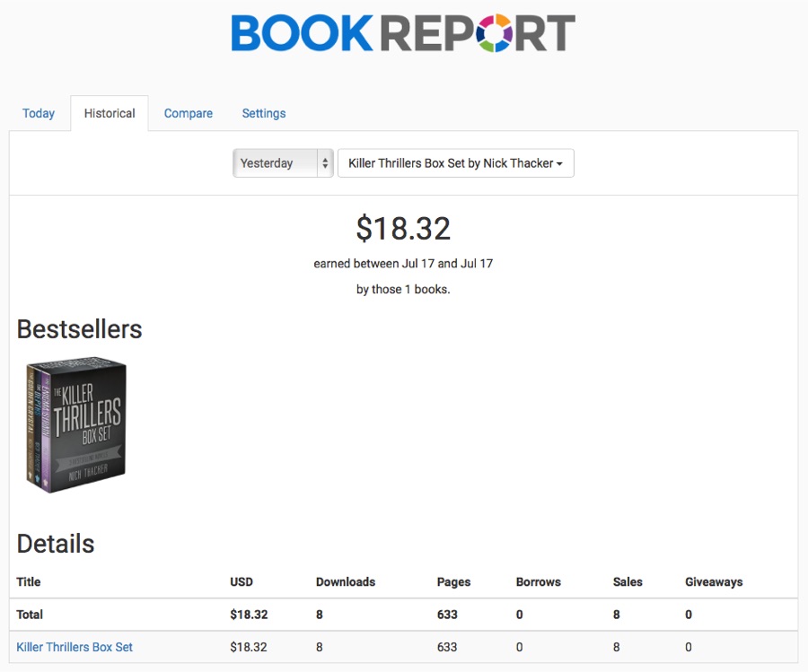Select the Pages column header
This screenshot has height=672, width=808.
(453, 581)
